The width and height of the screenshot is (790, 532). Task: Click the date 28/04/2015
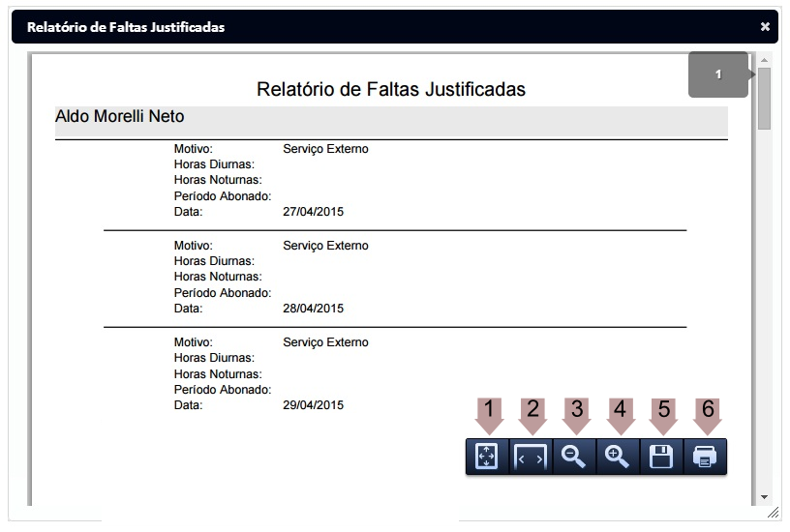(314, 309)
